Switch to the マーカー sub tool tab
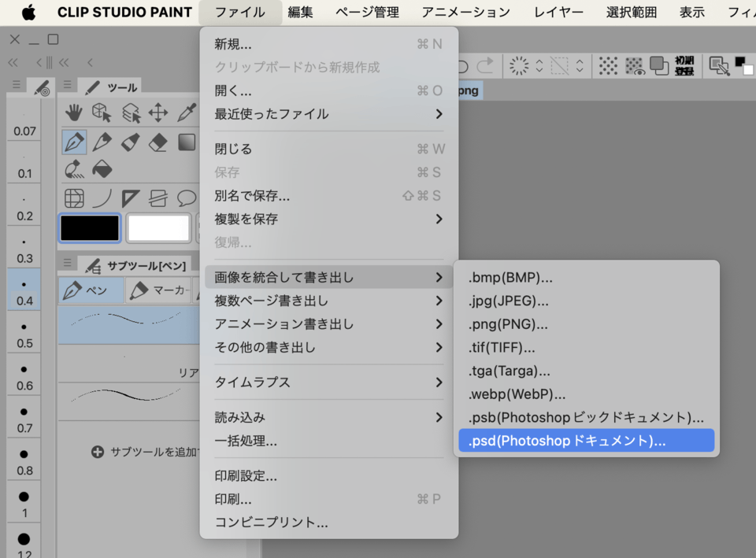This screenshot has height=558, width=756. pyautogui.click(x=160, y=290)
